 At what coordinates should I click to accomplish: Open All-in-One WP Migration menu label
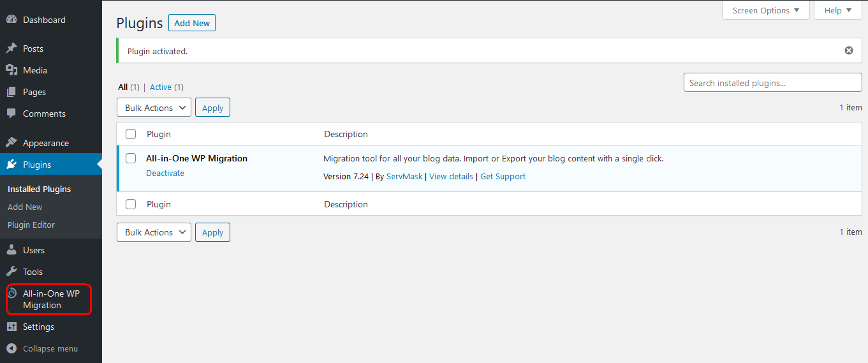coord(51,299)
